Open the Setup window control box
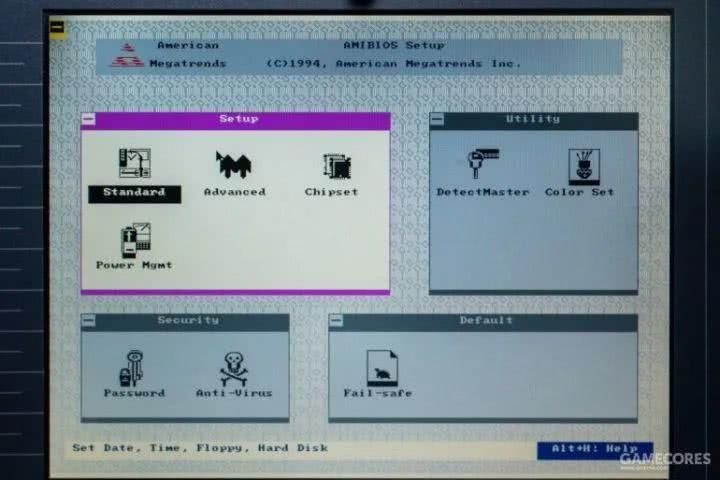Viewport: 720px width, 480px height. tap(89, 119)
